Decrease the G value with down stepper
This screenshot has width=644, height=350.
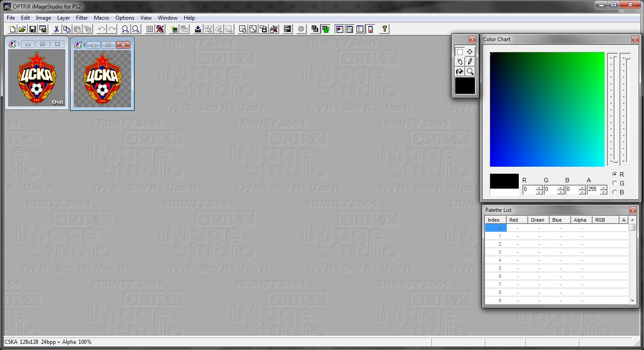point(560,192)
